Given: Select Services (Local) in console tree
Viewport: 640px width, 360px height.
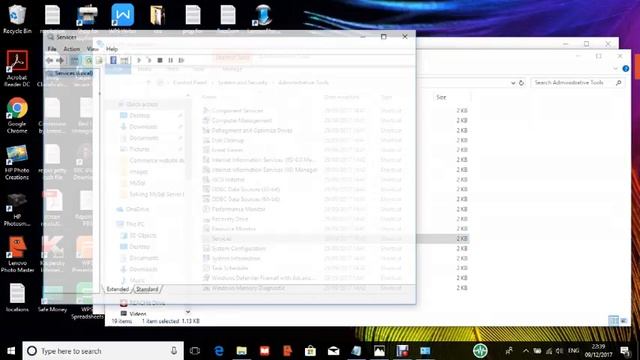Looking at the screenshot, I should 70,73.
